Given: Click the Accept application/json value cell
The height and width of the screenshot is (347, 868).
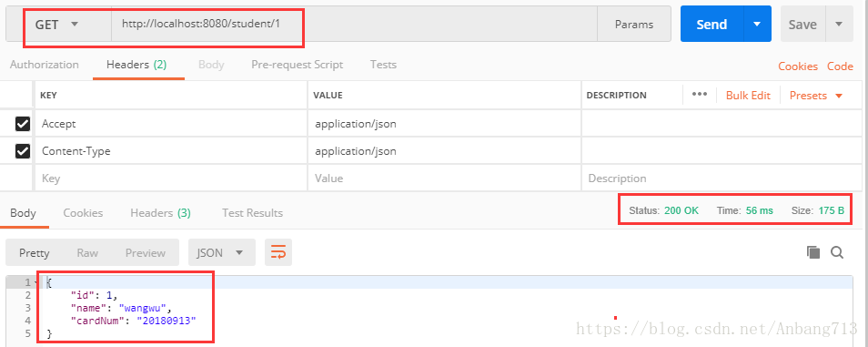Looking at the screenshot, I should pos(445,124).
